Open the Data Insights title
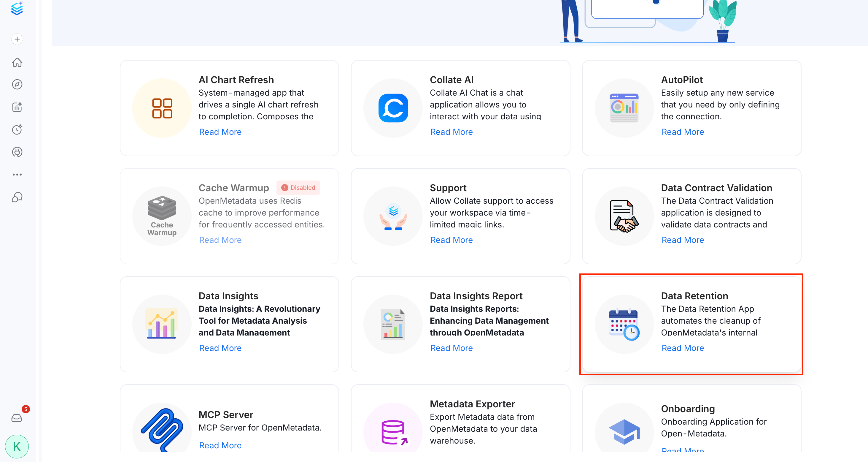The image size is (868, 462). coord(228,295)
